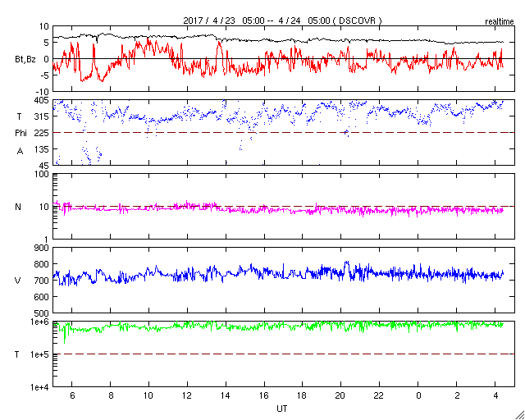
Task: Select the 'Bt,Bz' axis label
Action: pos(25,60)
